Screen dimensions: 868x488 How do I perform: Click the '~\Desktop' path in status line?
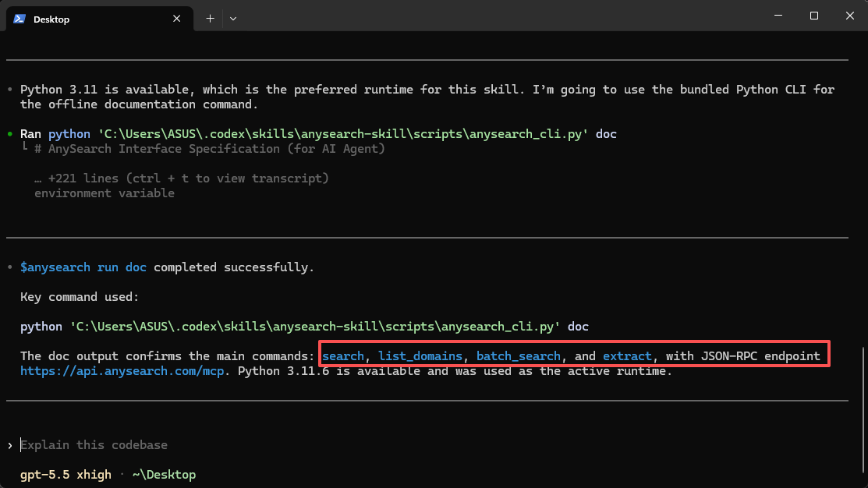click(164, 475)
